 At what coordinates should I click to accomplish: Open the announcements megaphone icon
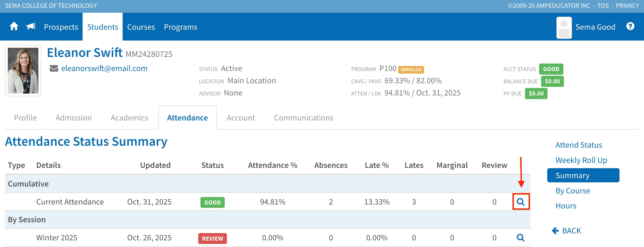coord(31,27)
